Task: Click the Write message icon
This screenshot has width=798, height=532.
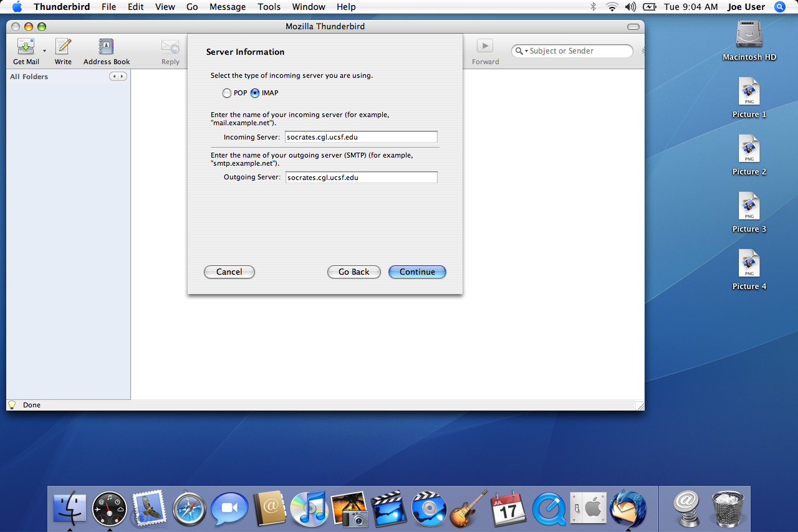Action: point(63,47)
